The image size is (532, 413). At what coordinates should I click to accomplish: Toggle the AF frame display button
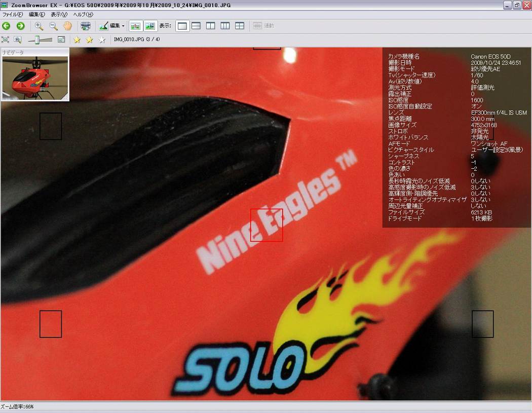(135, 26)
